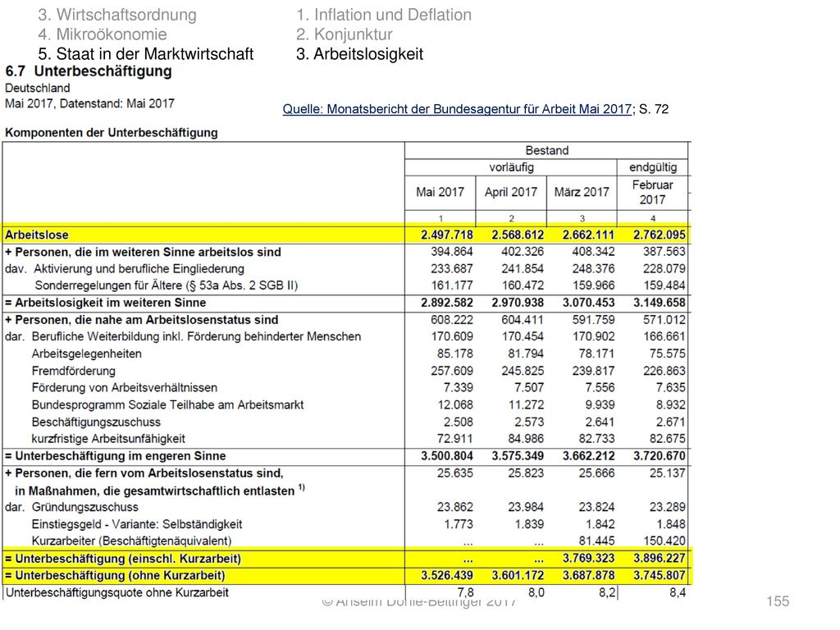Select row 'Unterbeschäftigungsquote ohne Kurzarbeit'

click(117, 592)
